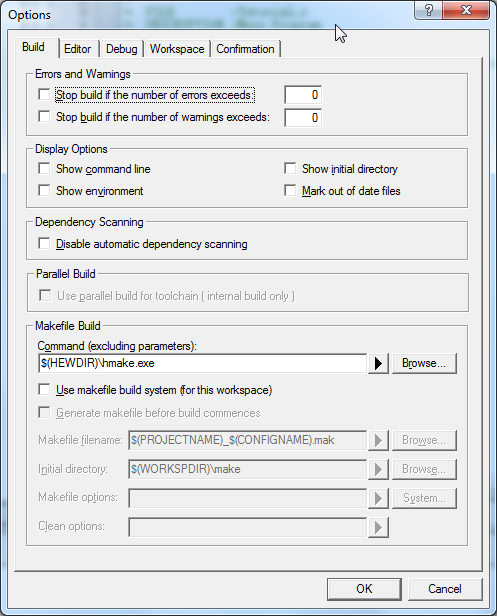Image resolution: width=497 pixels, height=616 pixels.
Task: Enable Use makefile build system
Action: point(44,390)
